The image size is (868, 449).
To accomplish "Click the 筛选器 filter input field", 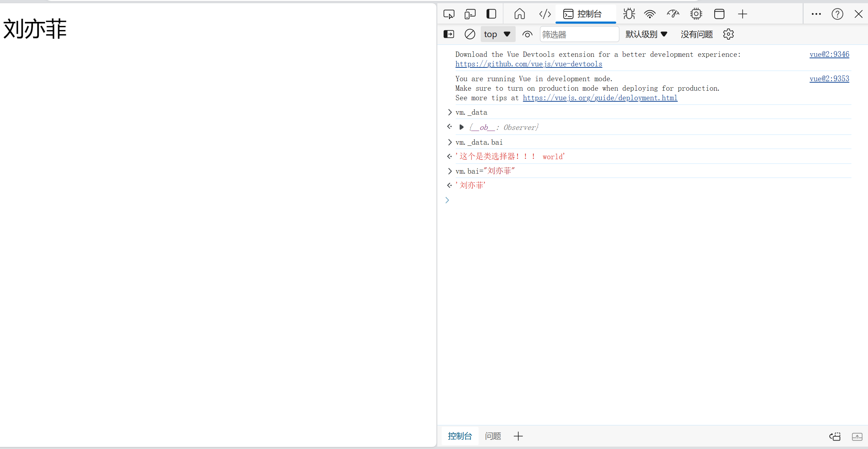I will (x=579, y=34).
